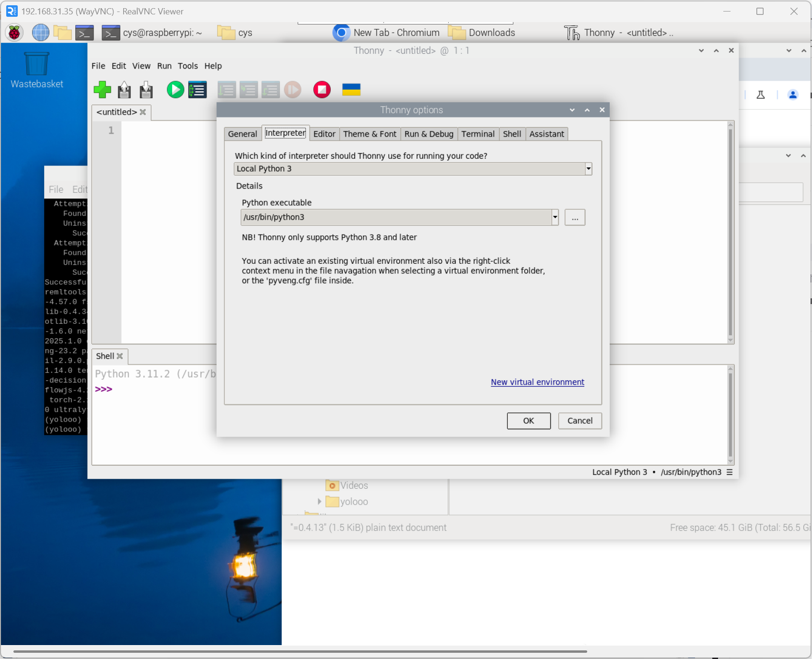Viewport: 812px width, 659px height.
Task: Open the Editor options tab
Action: [x=324, y=134]
